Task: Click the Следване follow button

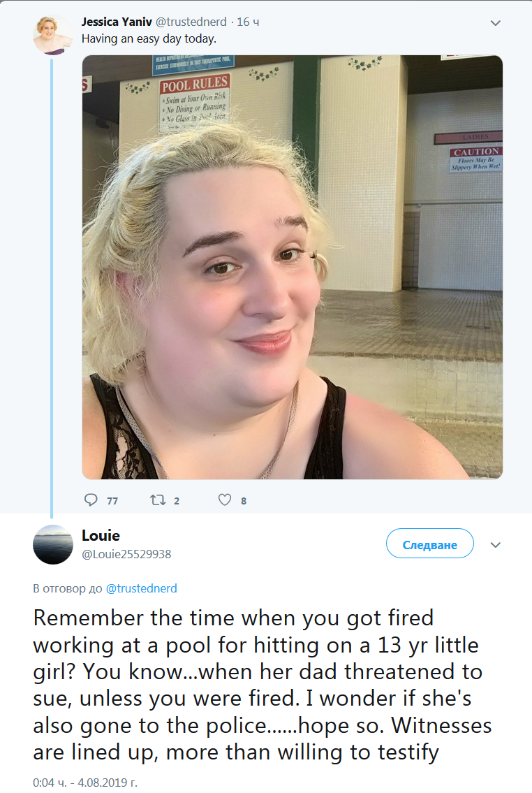Action: coord(430,544)
